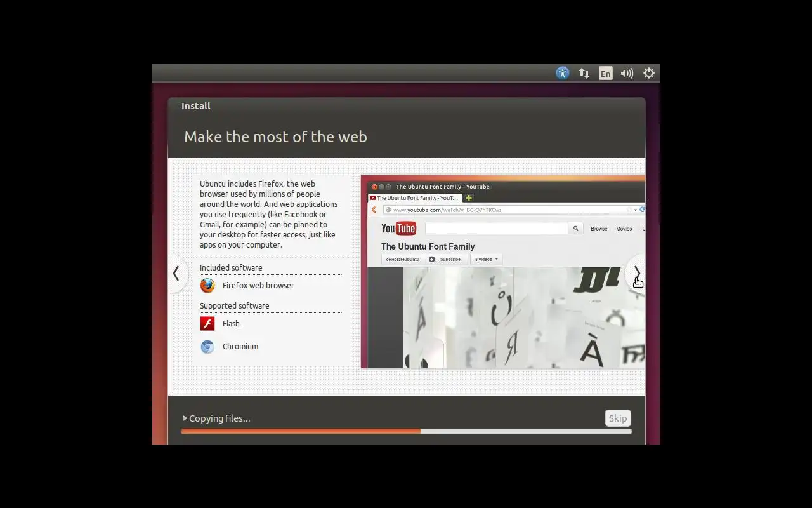
Task: Click the Browse link in the screenshot
Action: click(x=599, y=229)
